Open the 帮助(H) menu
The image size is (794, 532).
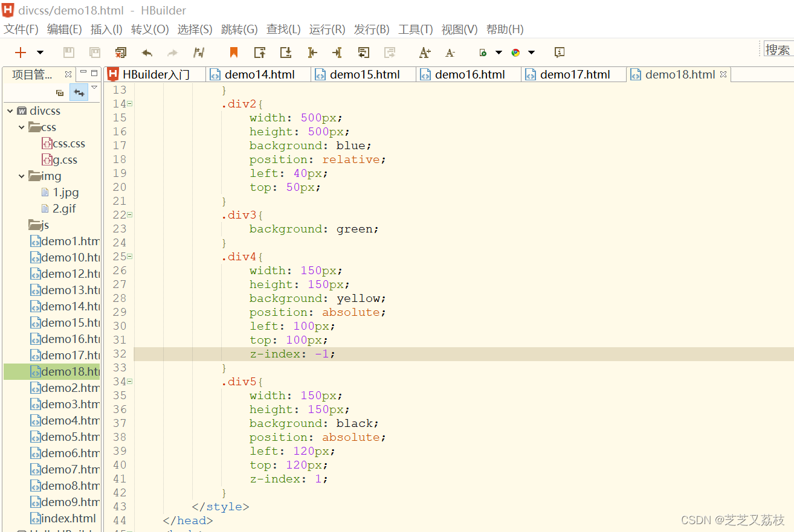coord(505,29)
